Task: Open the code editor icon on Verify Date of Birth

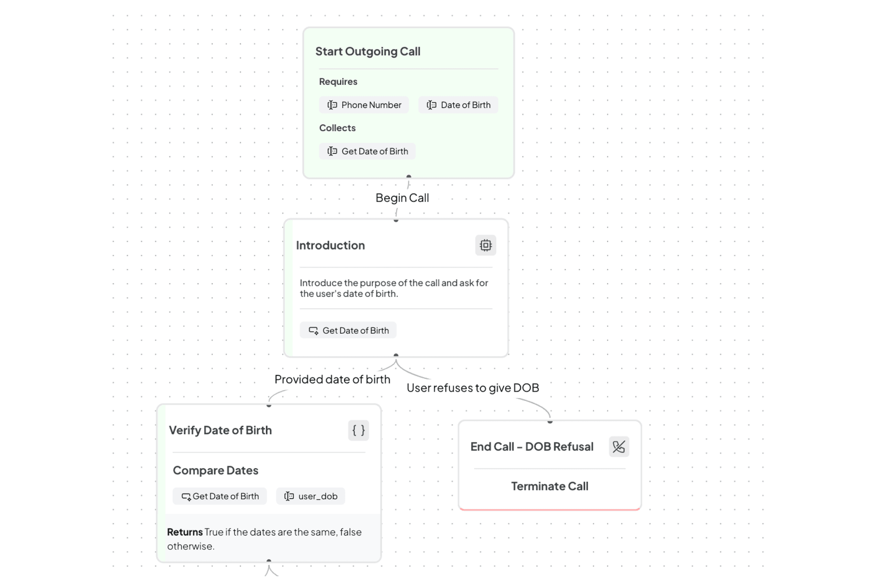Action: (359, 430)
